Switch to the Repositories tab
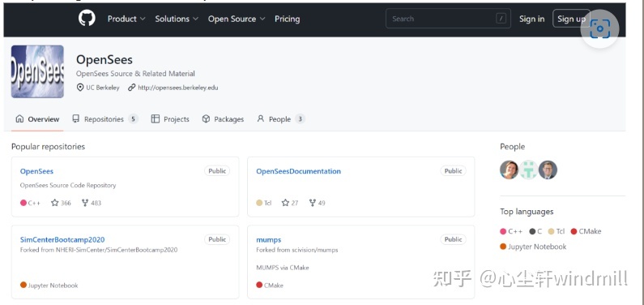 click(x=105, y=119)
